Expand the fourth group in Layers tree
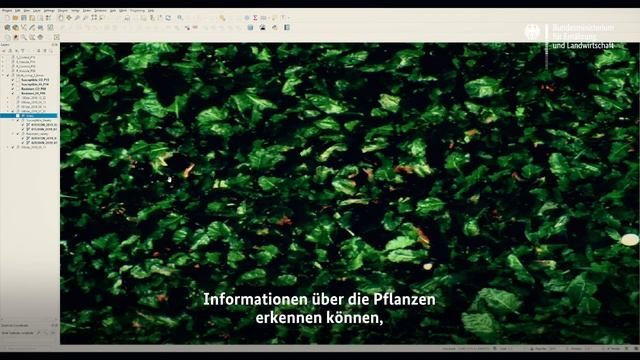640x360 pixels. [2, 71]
